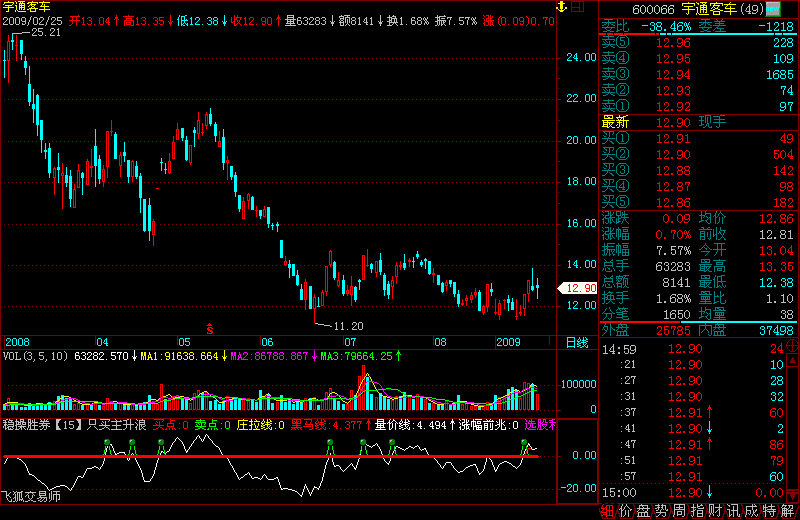Click the 量价线:4.494 indicator value

[411, 425]
